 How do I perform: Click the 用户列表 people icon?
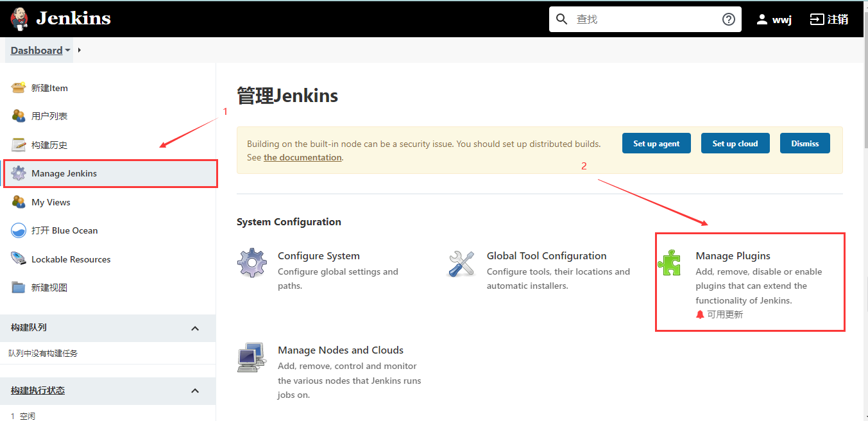click(x=19, y=116)
